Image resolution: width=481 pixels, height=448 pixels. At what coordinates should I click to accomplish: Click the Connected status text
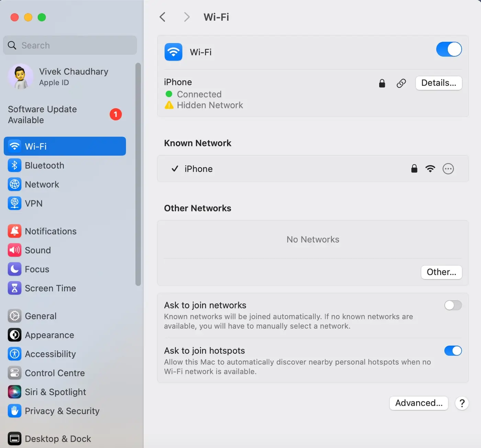pos(199,94)
